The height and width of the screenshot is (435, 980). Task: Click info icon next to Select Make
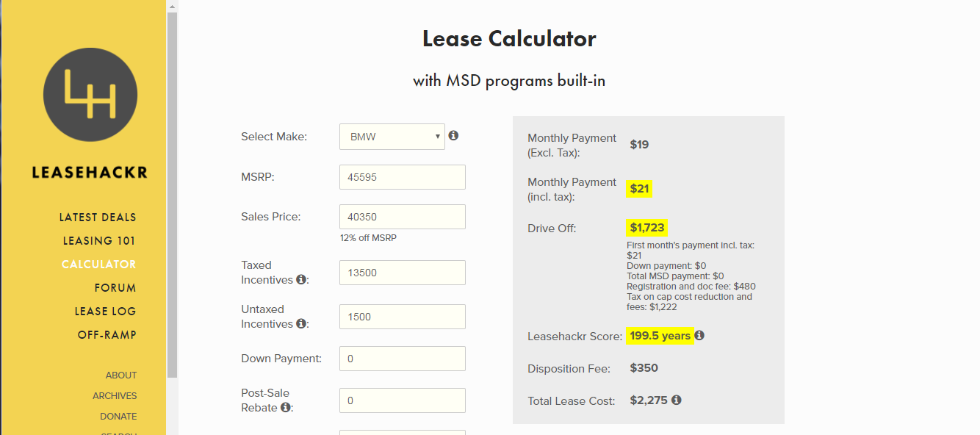tap(454, 136)
